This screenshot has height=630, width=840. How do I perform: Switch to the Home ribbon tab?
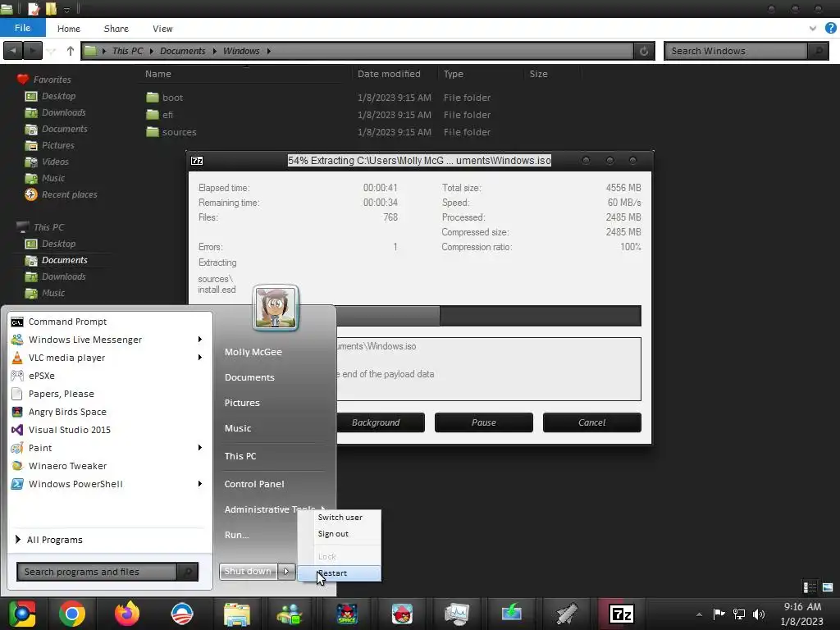point(69,29)
